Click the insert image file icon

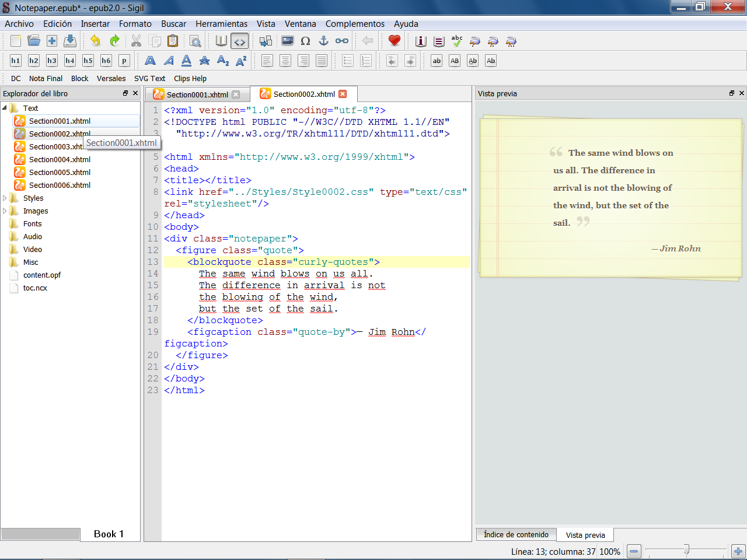pyautogui.click(x=287, y=41)
